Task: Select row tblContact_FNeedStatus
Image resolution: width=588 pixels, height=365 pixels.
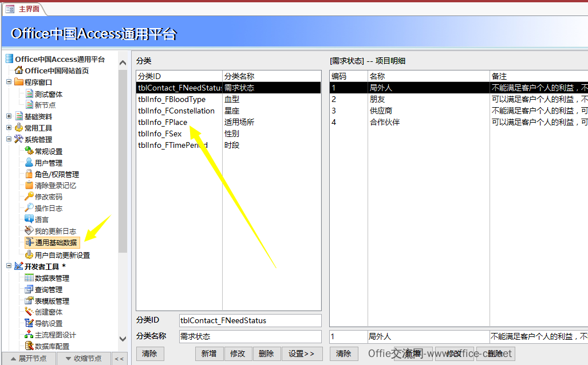Action: pos(228,88)
